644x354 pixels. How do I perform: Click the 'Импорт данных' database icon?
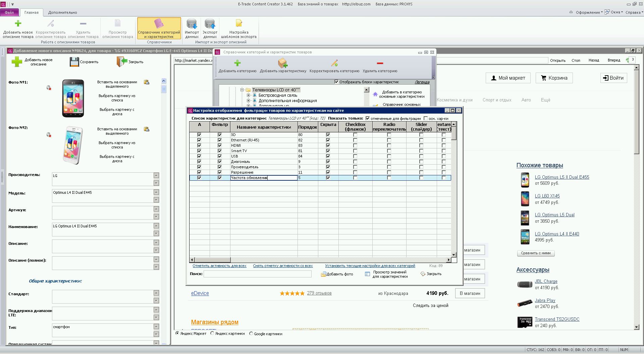192,24
